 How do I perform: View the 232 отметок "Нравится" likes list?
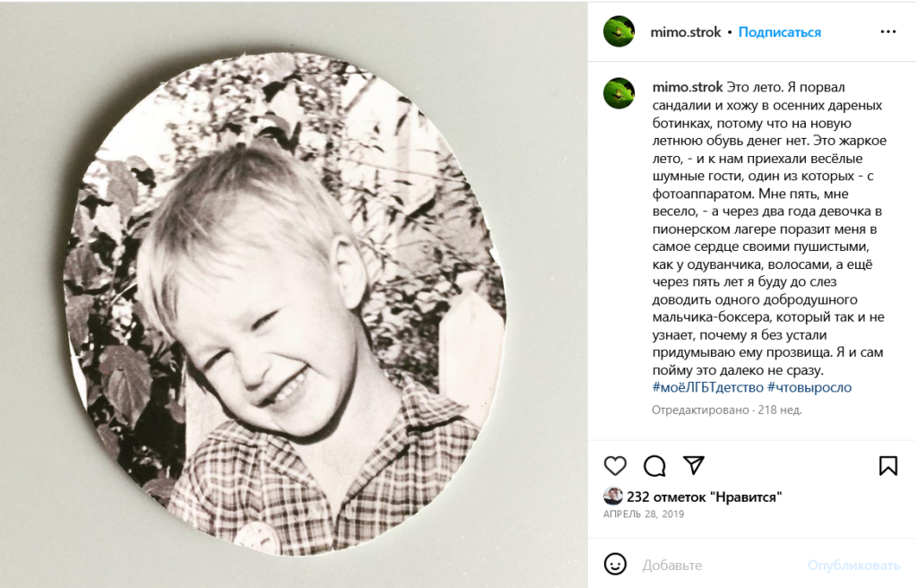[x=705, y=497]
